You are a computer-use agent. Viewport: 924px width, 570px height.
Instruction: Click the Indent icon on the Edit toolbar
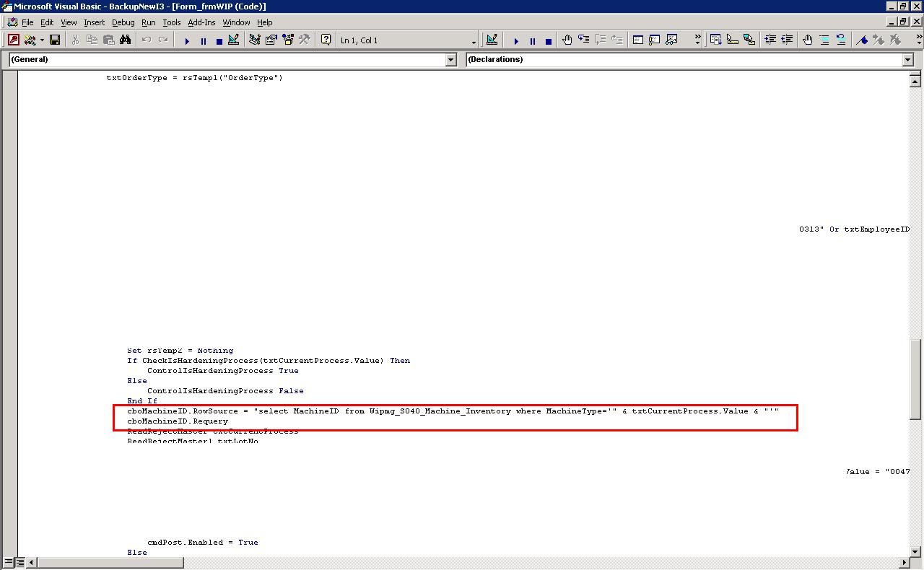tap(770, 40)
